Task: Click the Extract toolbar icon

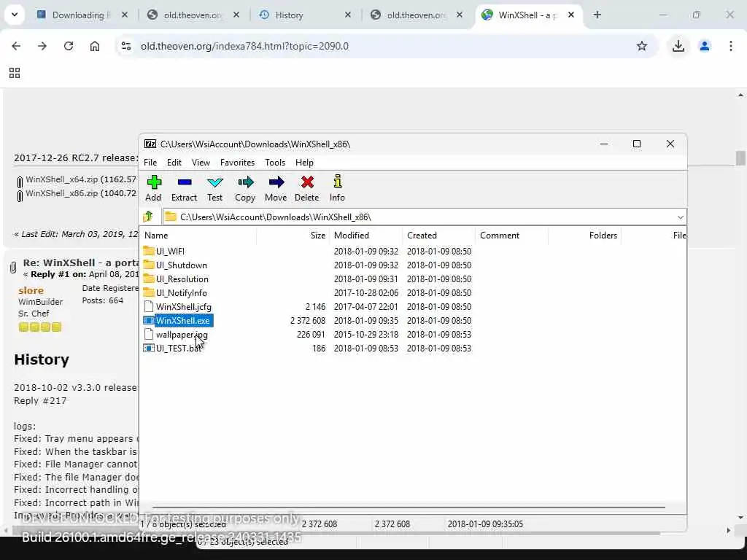Action: coord(184,188)
